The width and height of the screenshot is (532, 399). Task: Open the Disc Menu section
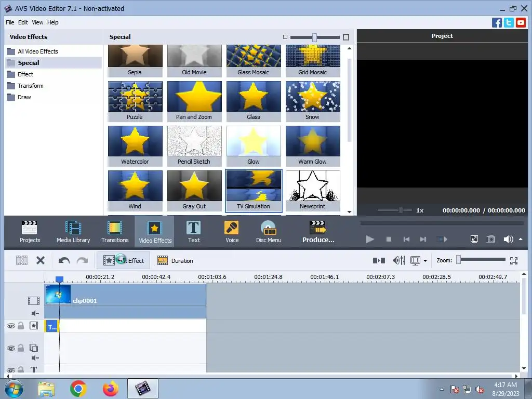point(269,232)
